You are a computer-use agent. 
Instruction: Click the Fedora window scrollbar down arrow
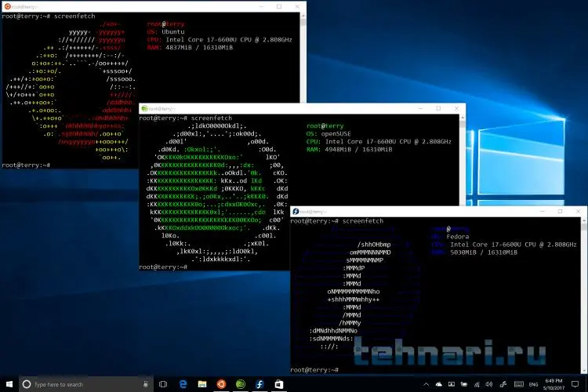(584, 371)
